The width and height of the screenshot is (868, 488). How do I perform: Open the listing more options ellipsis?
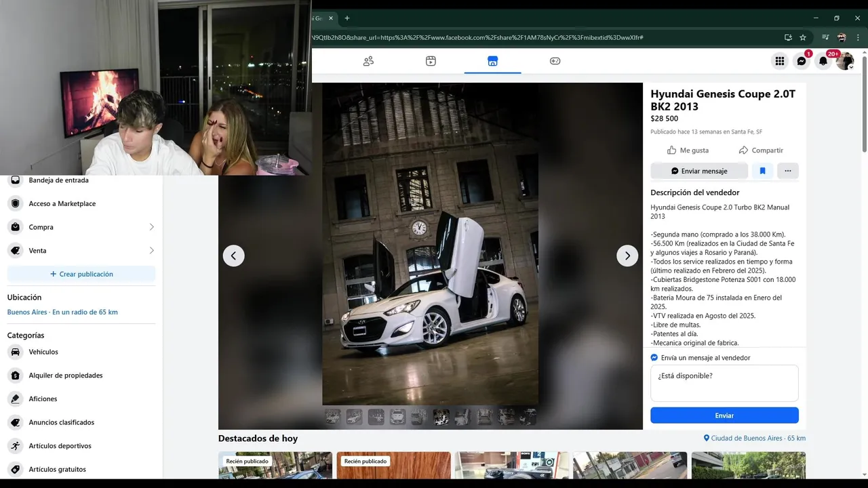coord(788,171)
